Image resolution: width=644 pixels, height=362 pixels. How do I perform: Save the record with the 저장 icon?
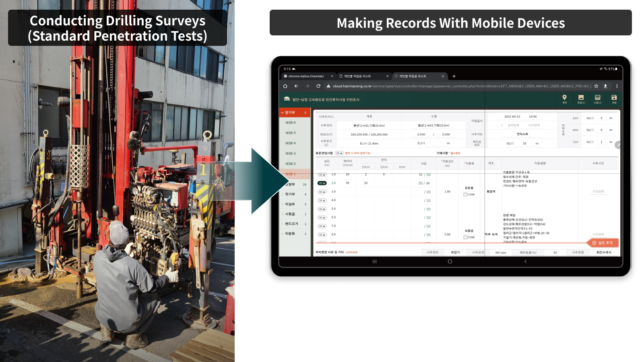coord(614,99)
